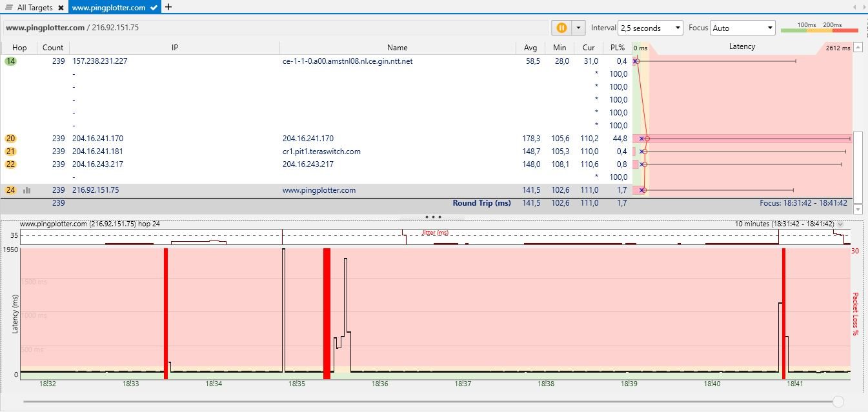Click the Jitter (ms) label in the graph
The width and height of the screenshot is (868, 412).
coord(435,233)
